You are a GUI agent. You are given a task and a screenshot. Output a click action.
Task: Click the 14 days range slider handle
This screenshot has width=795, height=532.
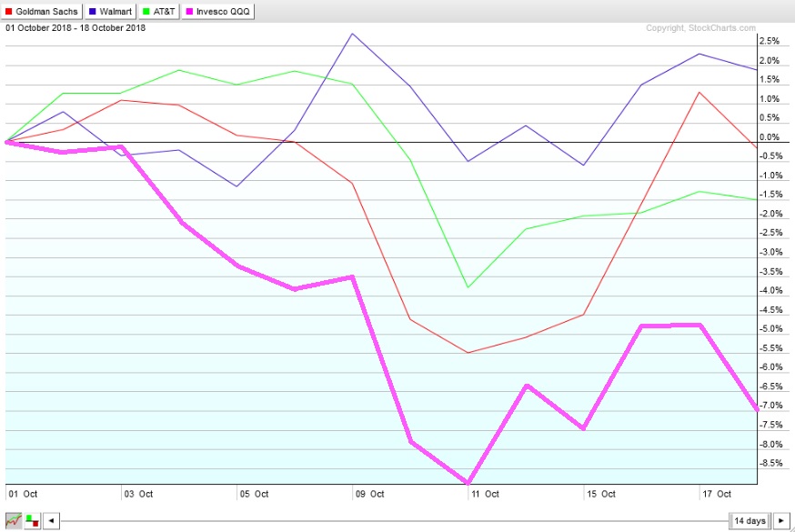tap(750, 520)
